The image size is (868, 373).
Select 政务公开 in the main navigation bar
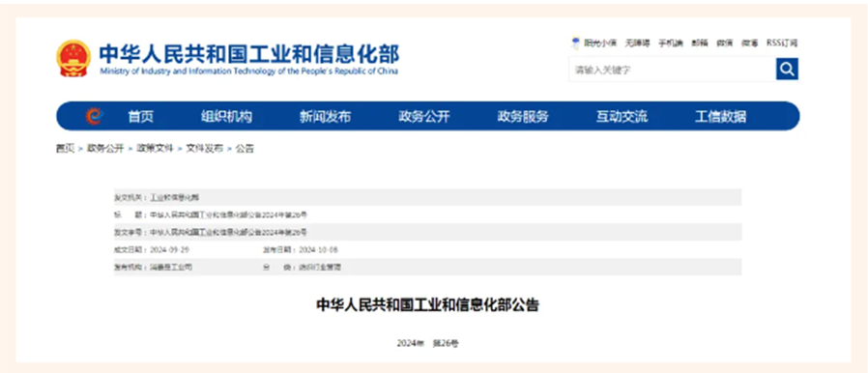point(424,116)
